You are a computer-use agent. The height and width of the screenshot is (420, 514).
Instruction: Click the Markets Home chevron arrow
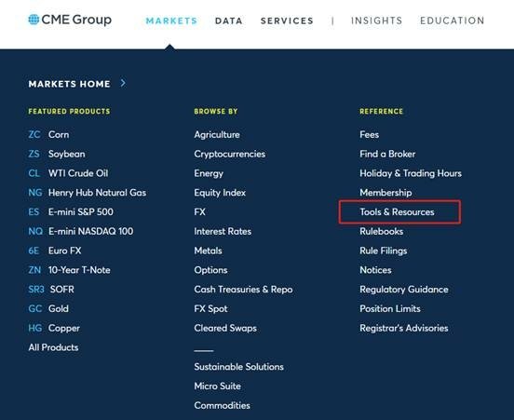click(123, 83)
